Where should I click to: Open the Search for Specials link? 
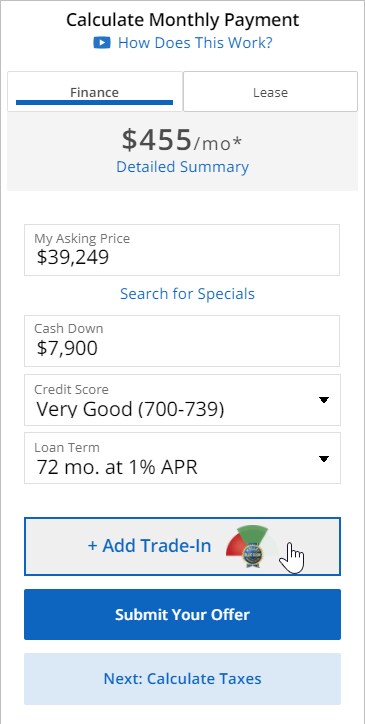pos(187,294)
